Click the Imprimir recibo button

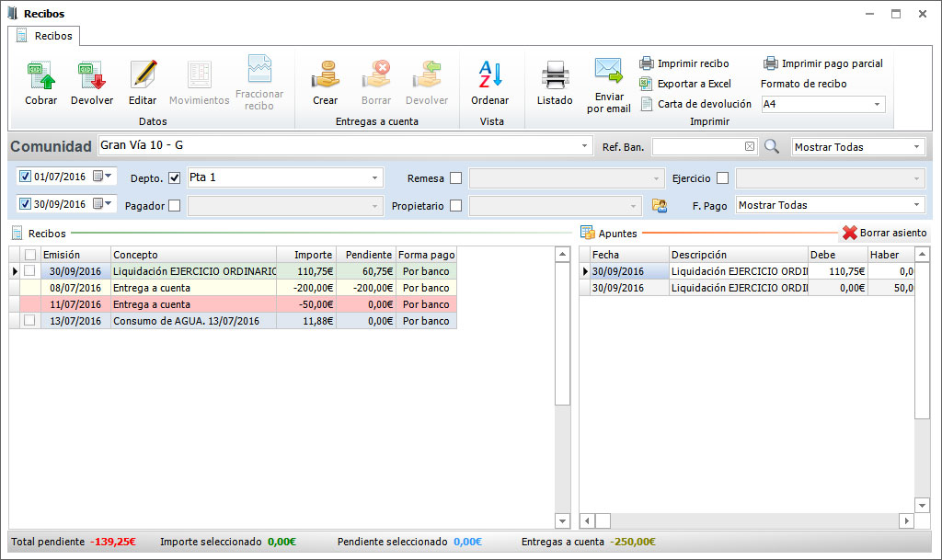pyautogui.click(x=684, y=63)
